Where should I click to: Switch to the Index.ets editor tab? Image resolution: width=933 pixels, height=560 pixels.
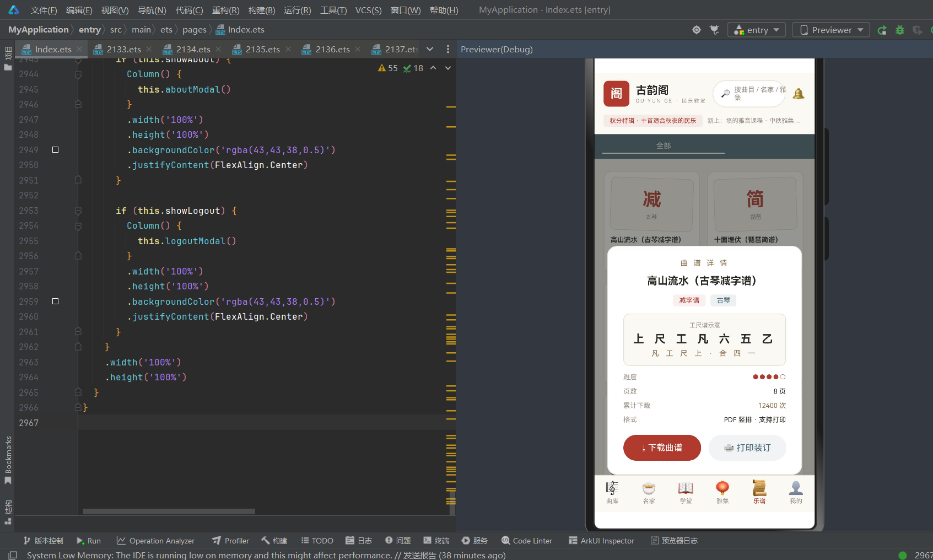[53, 49]
